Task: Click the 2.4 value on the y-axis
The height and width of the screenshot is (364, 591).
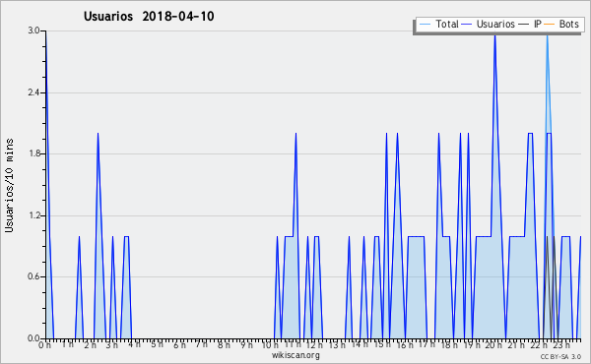Action: 33,92
